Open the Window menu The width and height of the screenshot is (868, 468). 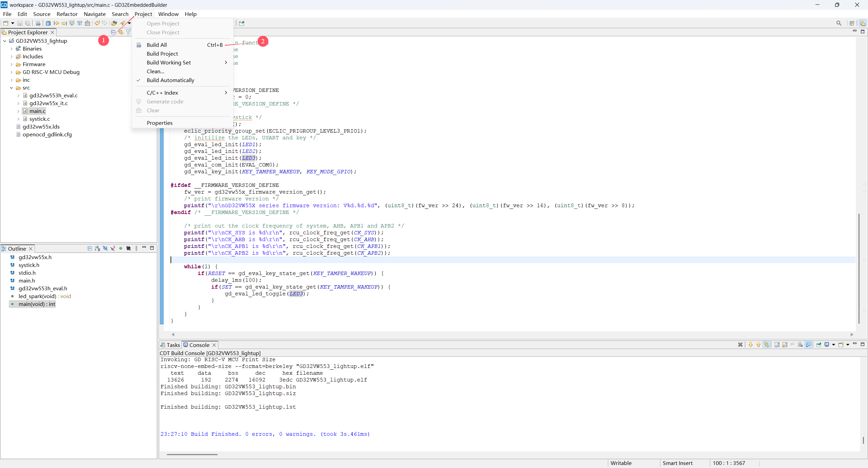168,14
